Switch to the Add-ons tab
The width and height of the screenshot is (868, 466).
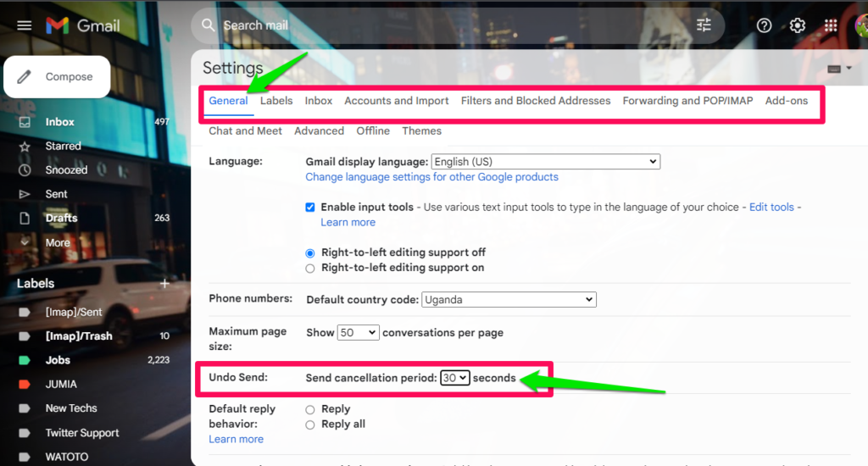click(x=786, y=101)
